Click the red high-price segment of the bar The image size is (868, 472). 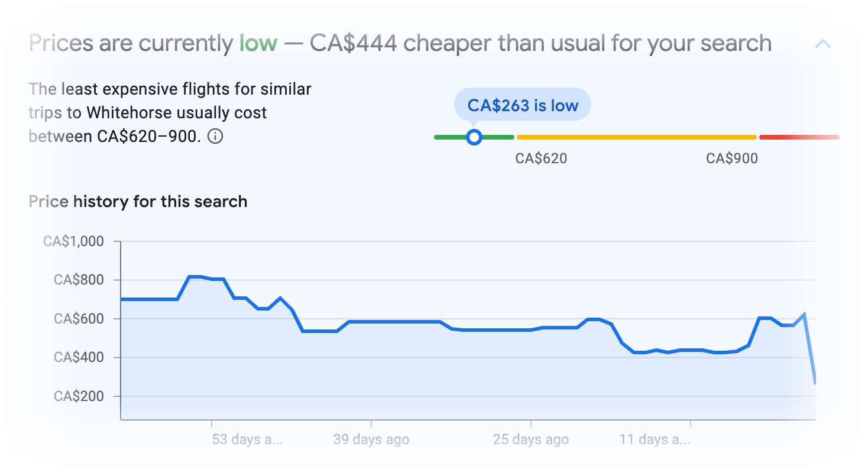point(798,137)
